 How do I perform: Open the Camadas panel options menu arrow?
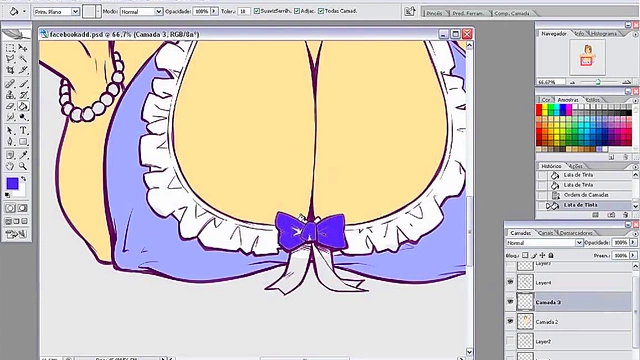pos(635,233)
